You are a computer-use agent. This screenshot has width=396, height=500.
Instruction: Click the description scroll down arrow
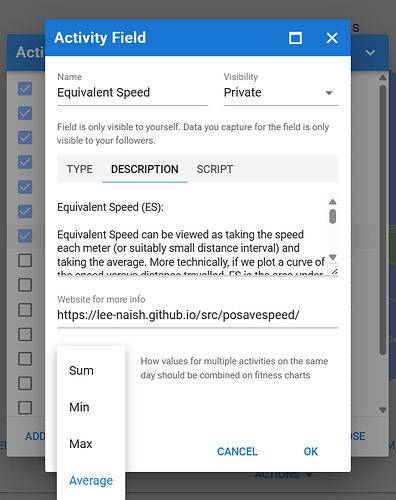[332, 257]
